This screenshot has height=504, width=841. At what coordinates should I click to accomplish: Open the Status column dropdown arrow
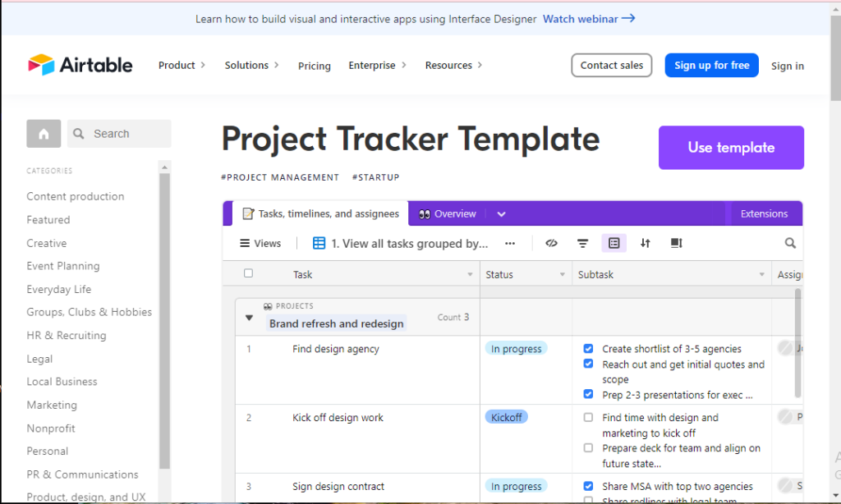563,275
